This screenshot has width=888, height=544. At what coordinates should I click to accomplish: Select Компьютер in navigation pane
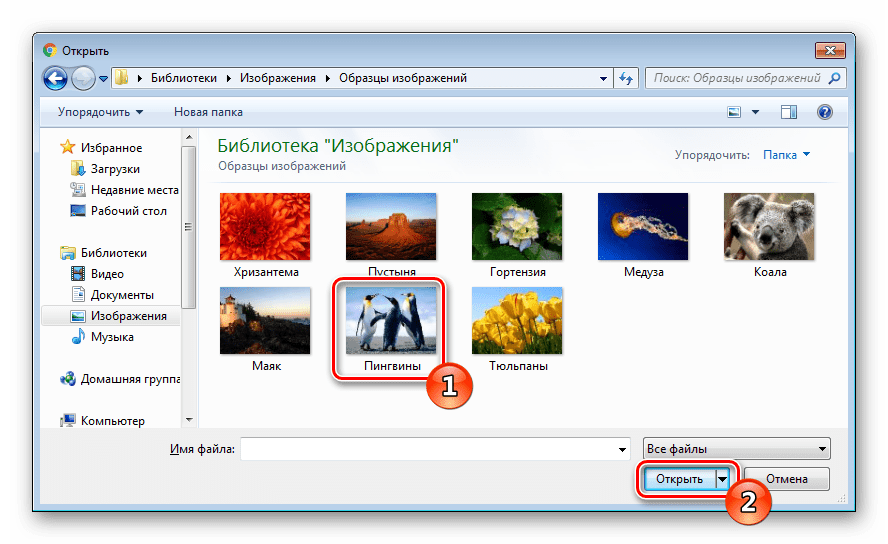pyautogui.click(x=102, y=421)
